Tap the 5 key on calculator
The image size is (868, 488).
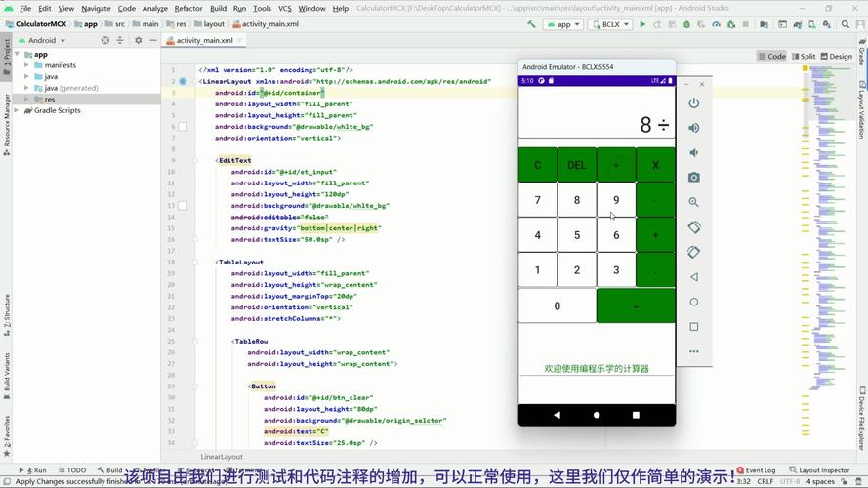577,235
